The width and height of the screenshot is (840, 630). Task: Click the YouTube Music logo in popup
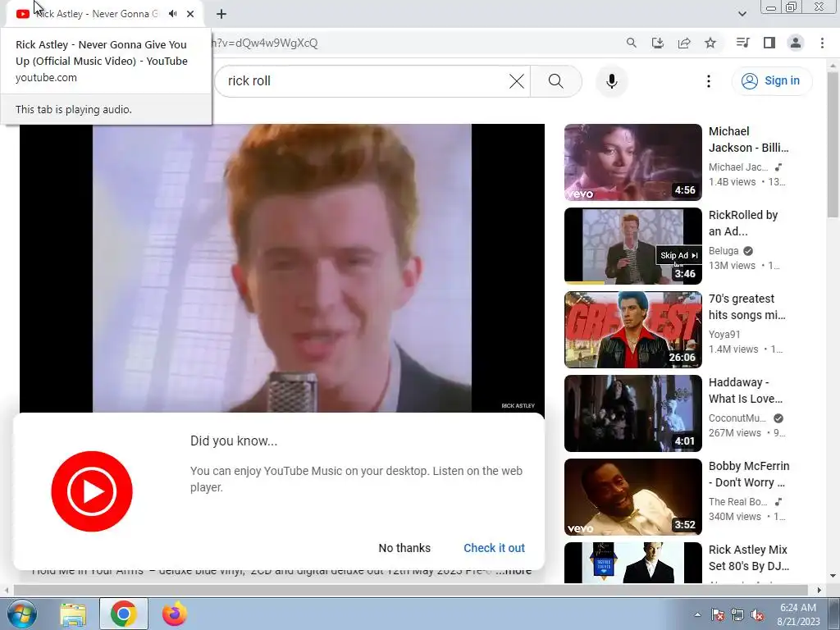pyautogui.click(x=92, y=491)
